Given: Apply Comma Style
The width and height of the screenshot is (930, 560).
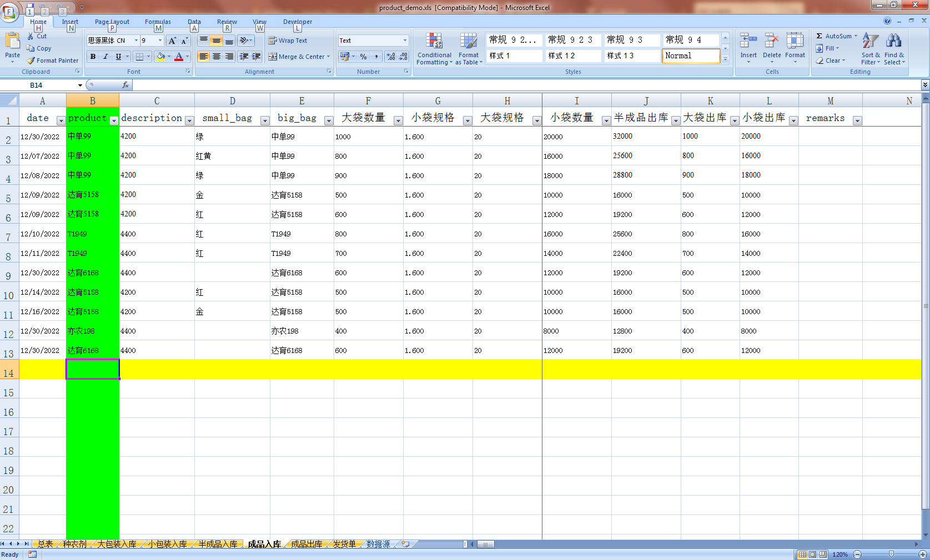Looking at the screenshot, I should tap(376, 57).
